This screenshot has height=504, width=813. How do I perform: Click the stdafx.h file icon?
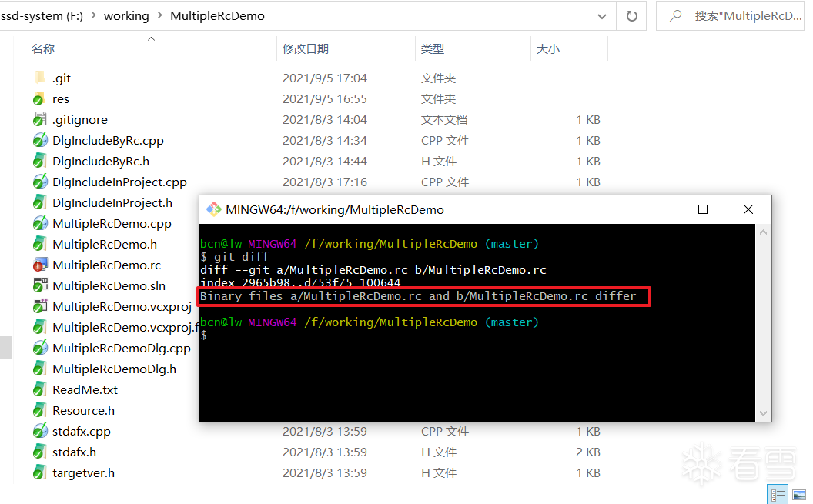coord(40,452)
